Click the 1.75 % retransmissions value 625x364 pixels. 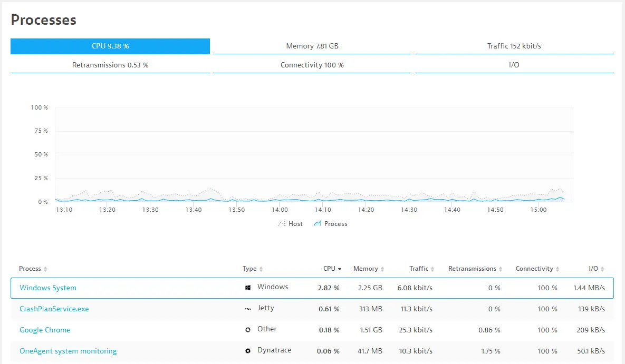(491, 351)
